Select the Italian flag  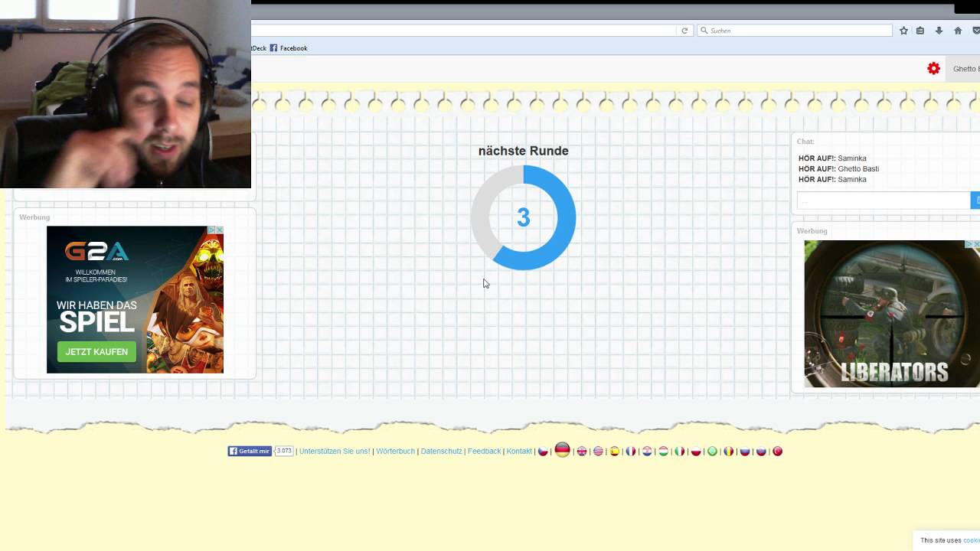(x=679, y=452)
